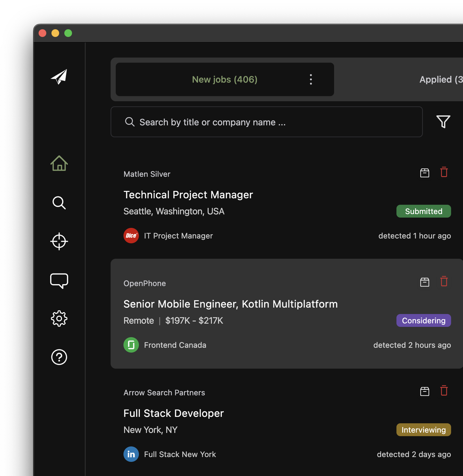Select the search icon in the sidebar
The height and width of the screenshot is (476, 463).
(x=59, y=203)
